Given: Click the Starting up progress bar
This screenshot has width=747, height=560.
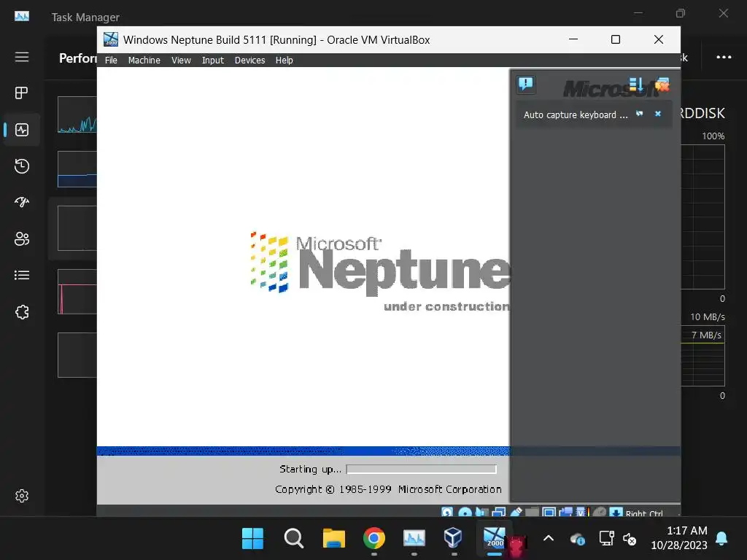Looking at the screenshot, I should click(x=421, y=469).
